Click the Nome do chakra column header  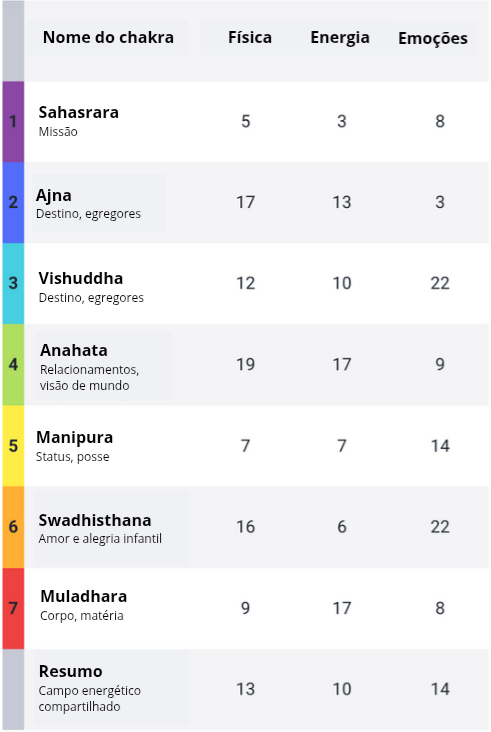coord(108,37)
